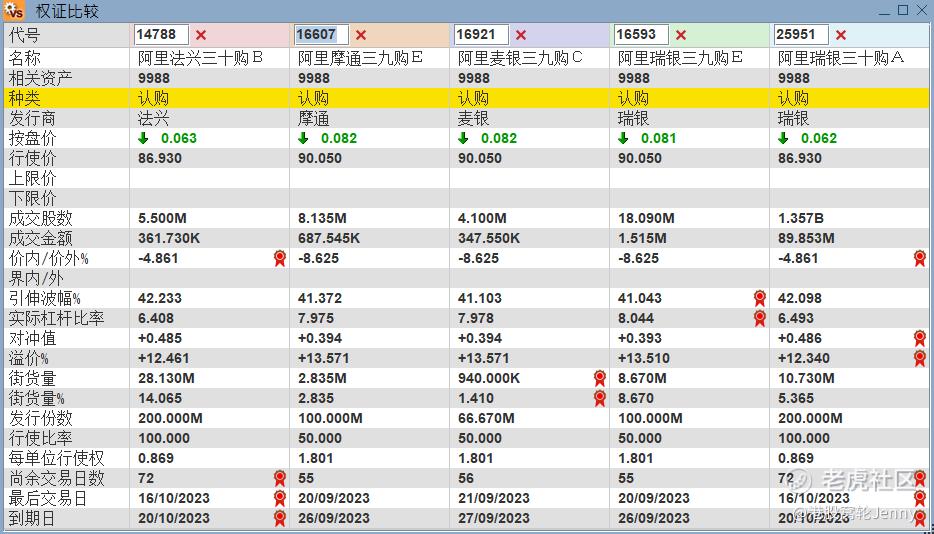
Task: Click the red award badge in 14788 价内/价外 row
Action: 279,258
